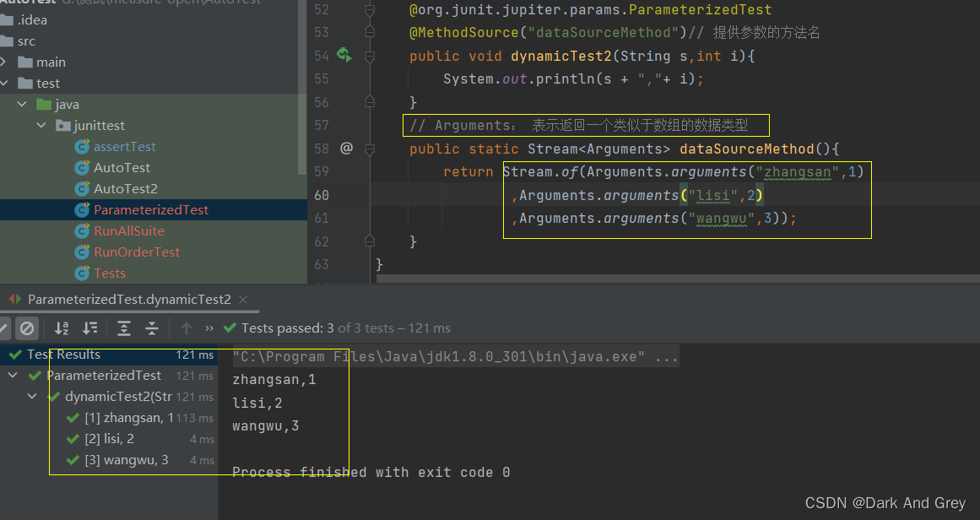The width and height of the screenshot is (980, 520).
Task: Collapse dynamicTest2 results node
Action: point(32,397)
